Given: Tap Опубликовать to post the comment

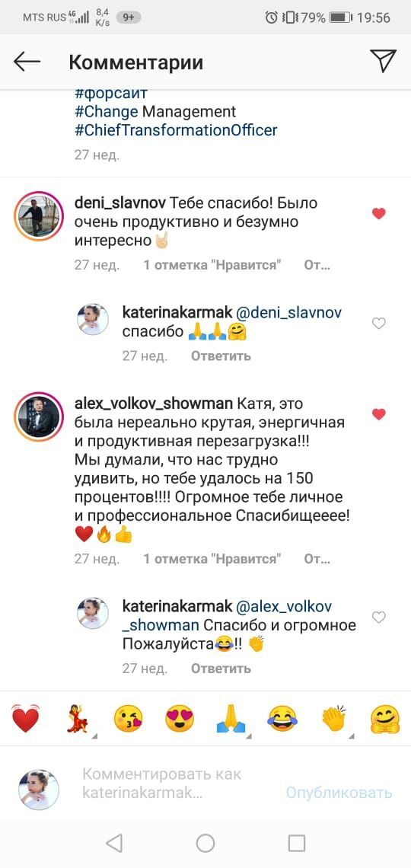Looking at the screenshot, I should coord(339,793).
